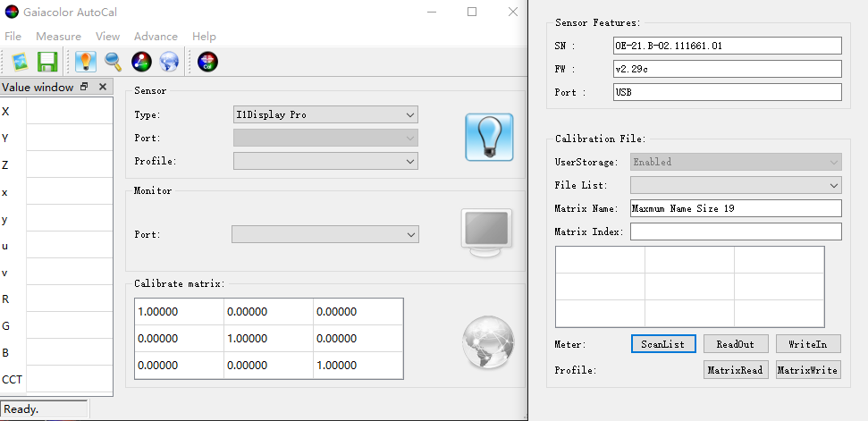Image resolution: width=868 pixels, height=421 pixels.
Task: Click the Gaiacolor AutoCal title bar logo
Action: (x=12, y=12)
